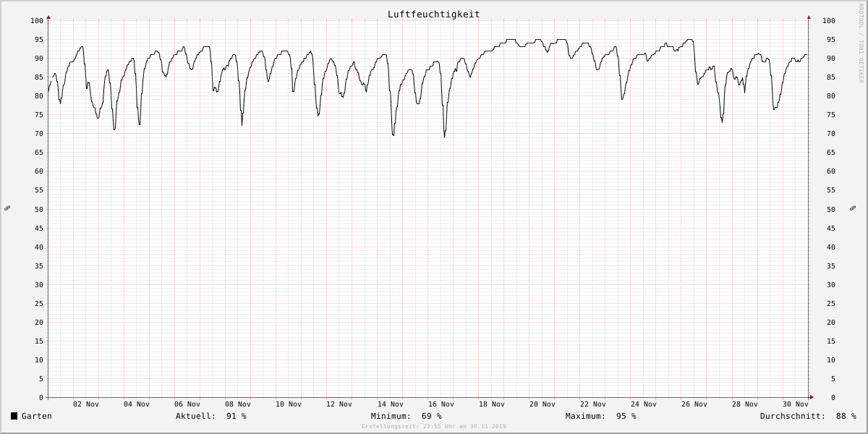The image size is (868, 434).
Task: Click the 20 Nov date label
Action: point(542,404)
